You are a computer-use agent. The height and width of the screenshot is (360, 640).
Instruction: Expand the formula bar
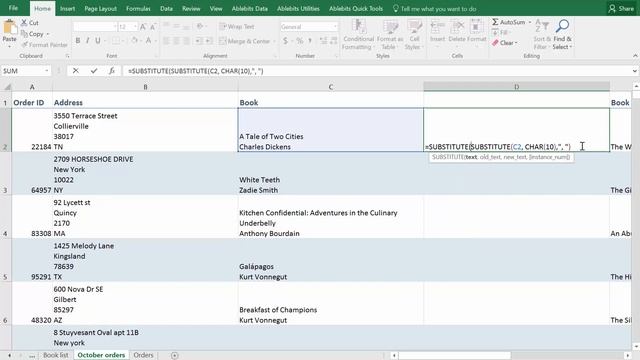coord(635,71)
